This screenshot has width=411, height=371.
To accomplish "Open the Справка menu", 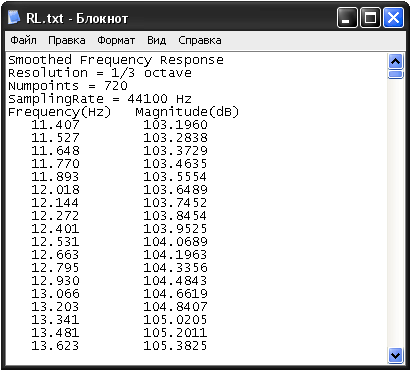I will [200, 40].
